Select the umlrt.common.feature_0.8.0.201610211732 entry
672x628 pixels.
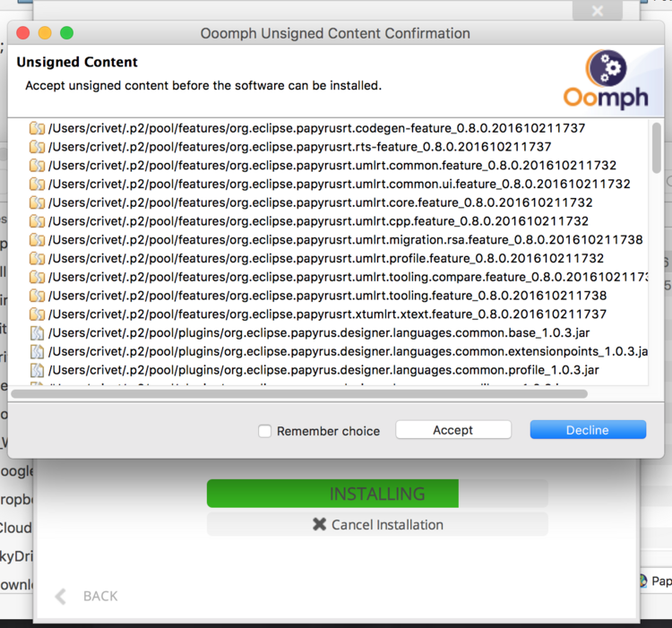point(332,165)
